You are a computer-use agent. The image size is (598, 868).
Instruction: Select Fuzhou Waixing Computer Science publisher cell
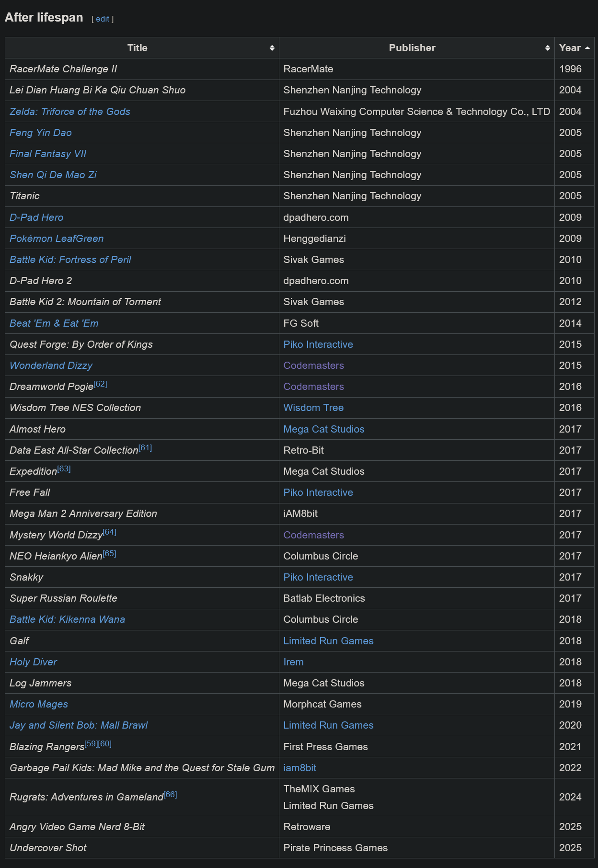coord(417,112)
